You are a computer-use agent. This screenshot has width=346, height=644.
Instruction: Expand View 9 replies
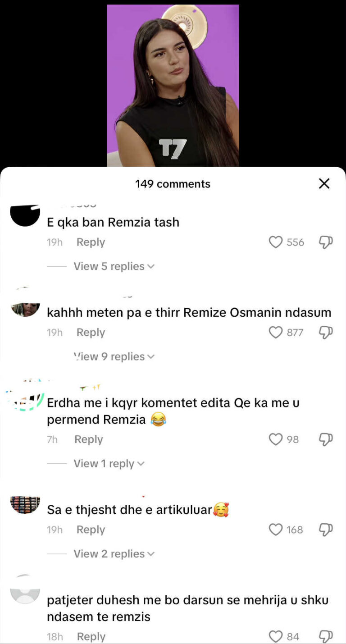[x=114, y=356]
